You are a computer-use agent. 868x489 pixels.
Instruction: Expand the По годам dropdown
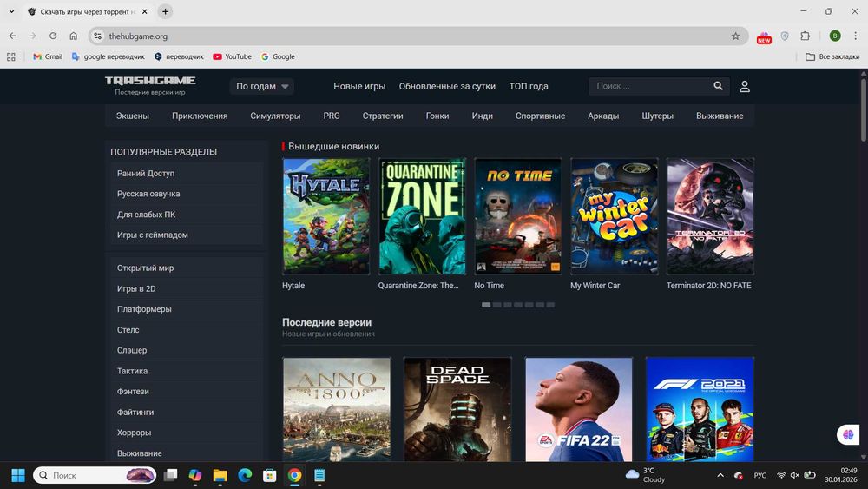[262, 86]
